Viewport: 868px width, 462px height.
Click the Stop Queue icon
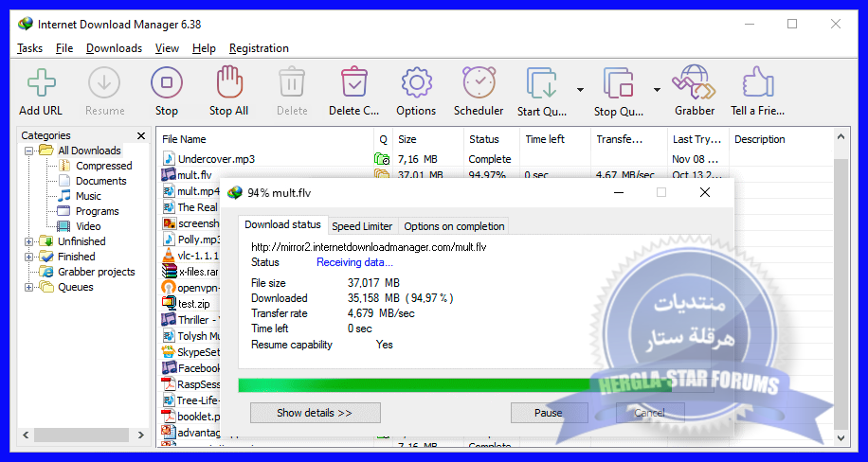619,83
